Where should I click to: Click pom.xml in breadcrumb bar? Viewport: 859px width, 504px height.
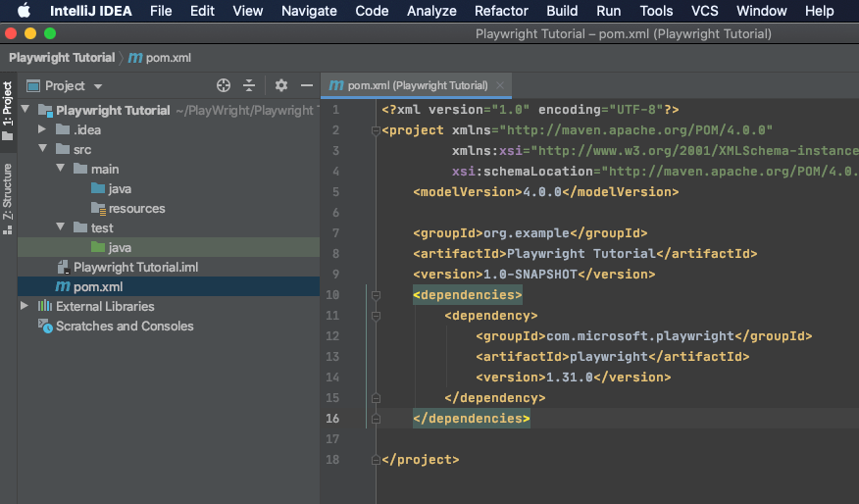pos(169,58)
